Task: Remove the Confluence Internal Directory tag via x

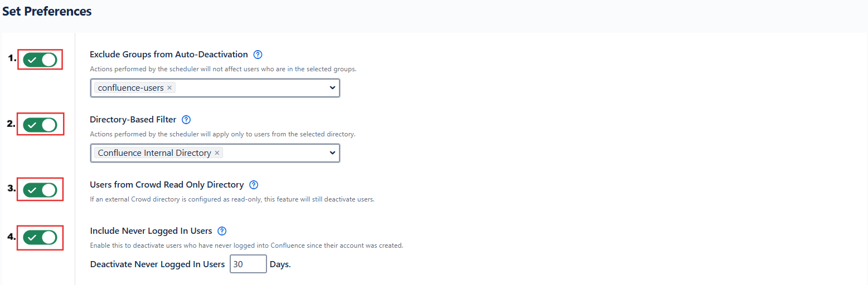Action: [217, 153]
